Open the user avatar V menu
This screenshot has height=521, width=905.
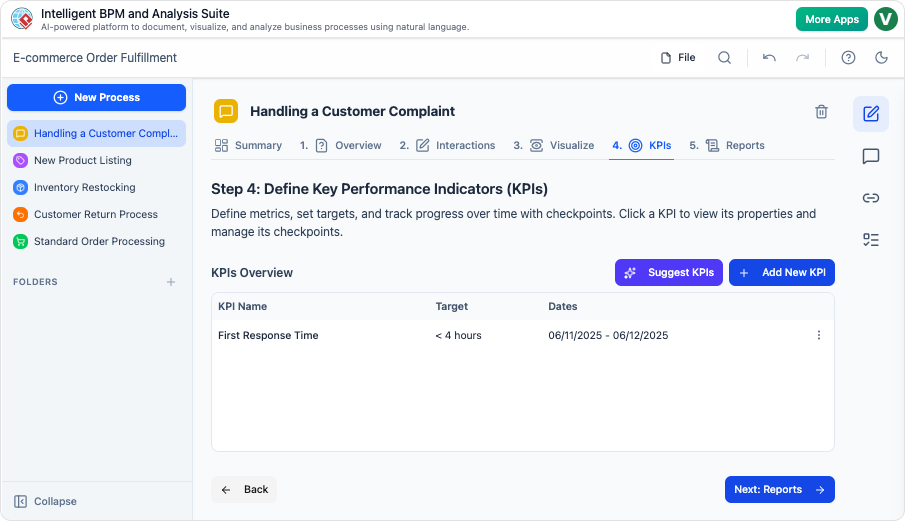pyautogui.click(x=885, y=19)
